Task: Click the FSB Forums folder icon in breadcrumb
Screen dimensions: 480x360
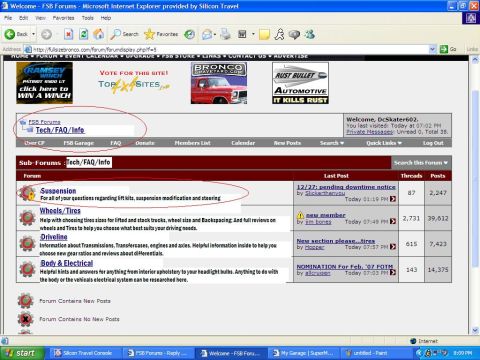Action: (x=23, y=122)
